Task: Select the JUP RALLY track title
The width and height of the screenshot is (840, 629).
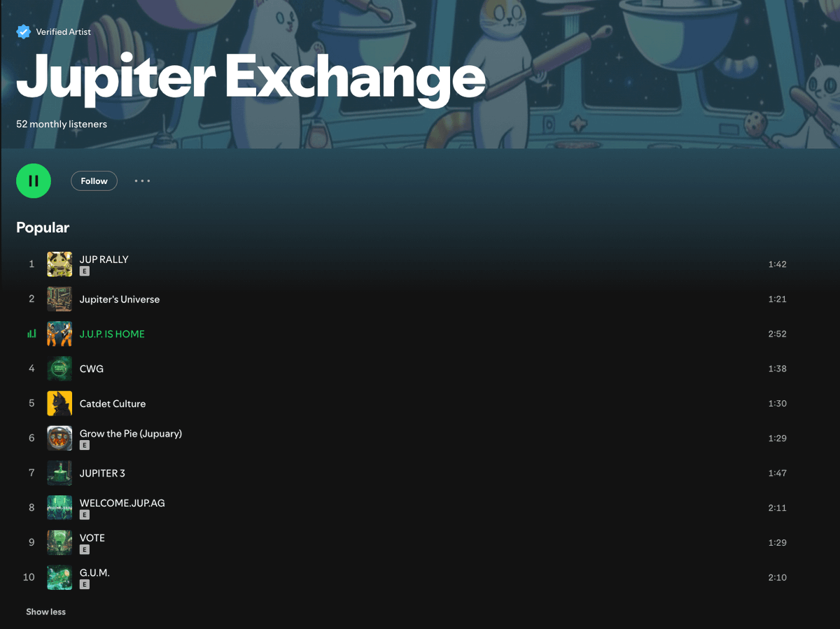Action: click(104, 259)
